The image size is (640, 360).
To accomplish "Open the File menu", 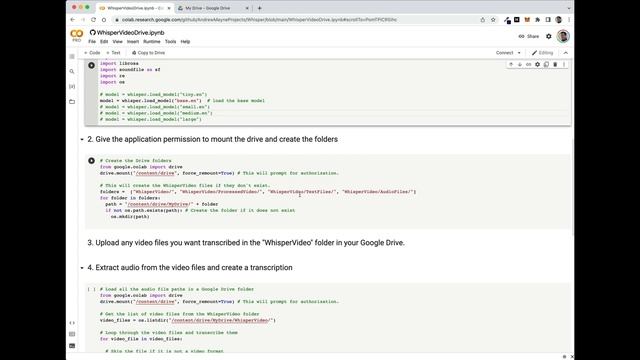I will point(92,42).
